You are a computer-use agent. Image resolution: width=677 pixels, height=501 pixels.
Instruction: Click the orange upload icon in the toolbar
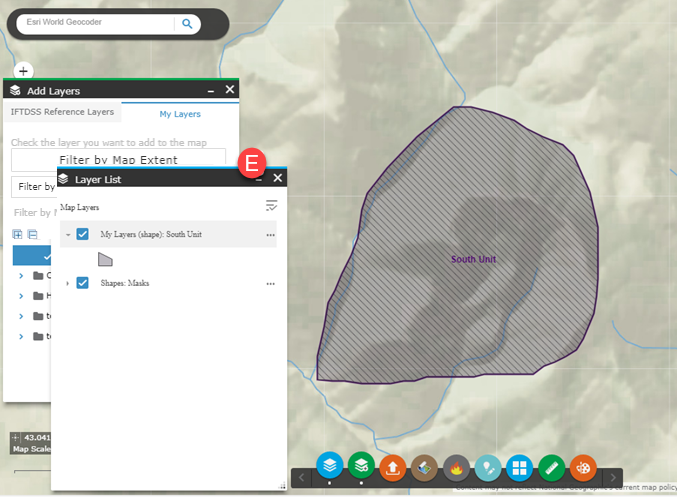click(x=392, y=468)
